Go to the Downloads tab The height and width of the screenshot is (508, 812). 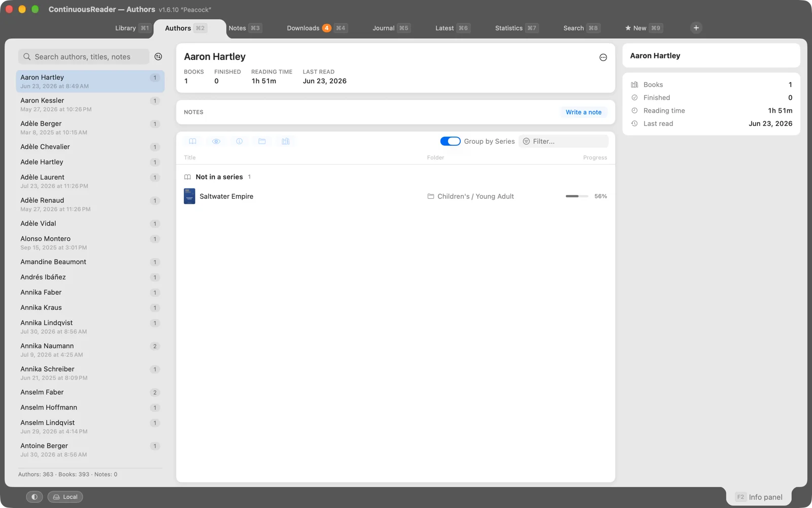[317, 28]
